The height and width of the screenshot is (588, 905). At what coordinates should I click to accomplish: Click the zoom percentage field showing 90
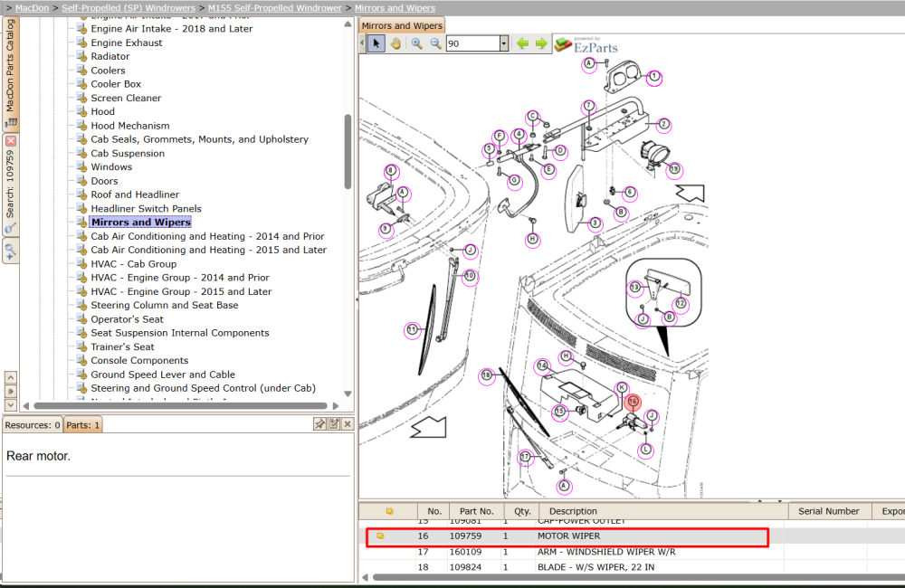pos(472,43)
